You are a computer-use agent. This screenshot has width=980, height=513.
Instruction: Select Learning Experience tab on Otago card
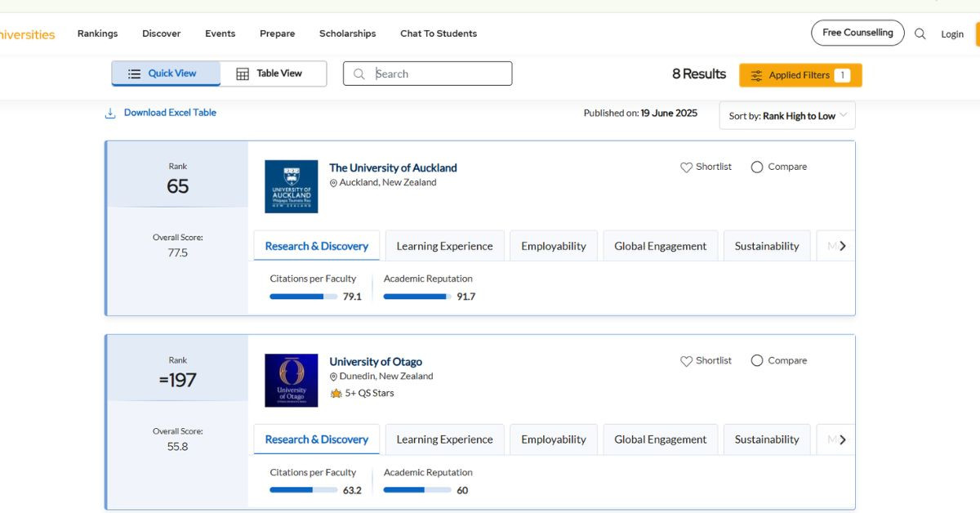tap(445, 439)
